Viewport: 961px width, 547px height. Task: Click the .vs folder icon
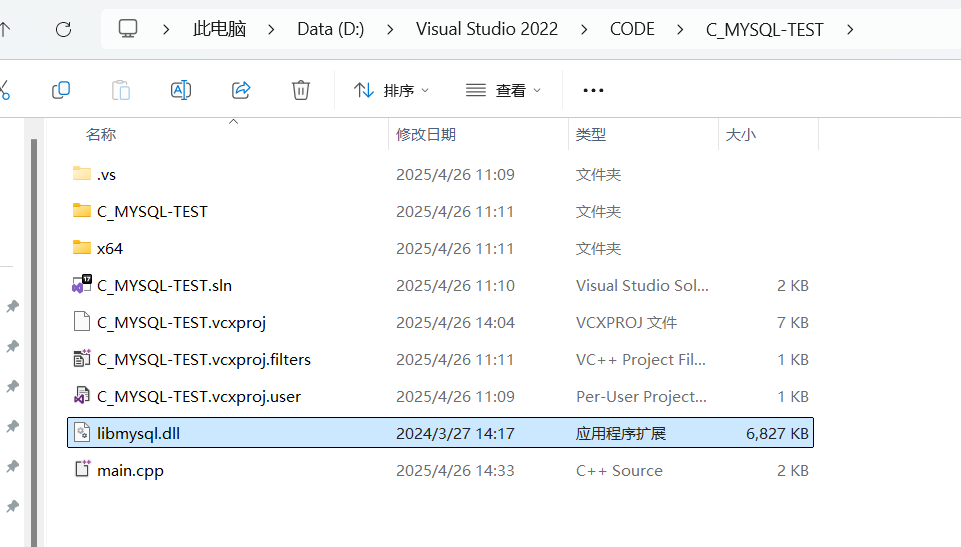(82, 174)
